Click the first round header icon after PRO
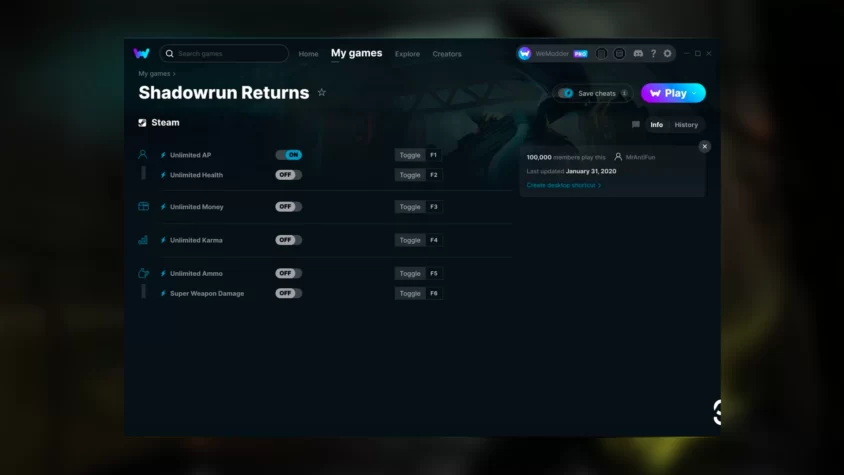This screenshot has width=844, height=475. coord(601,53)
